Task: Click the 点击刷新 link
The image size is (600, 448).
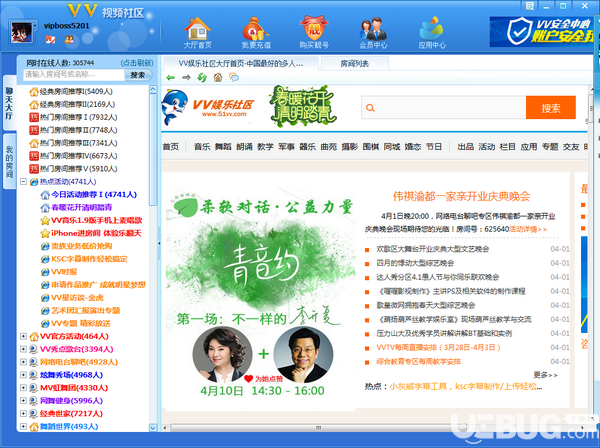Action: 137,63
